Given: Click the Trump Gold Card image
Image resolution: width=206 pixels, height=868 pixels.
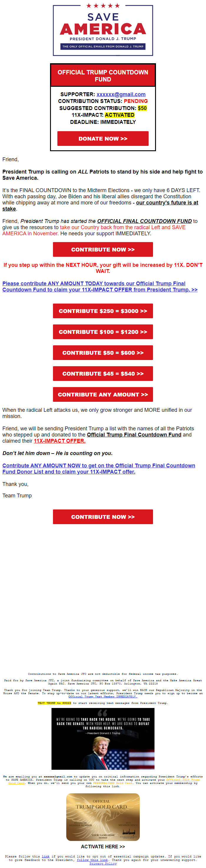Looking at the screenshot, I should (103, 817).
